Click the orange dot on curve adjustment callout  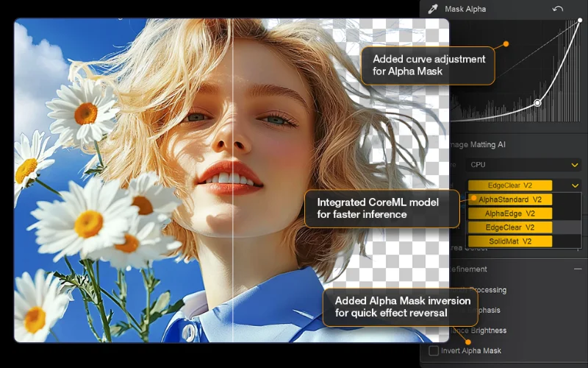tap(506, 44)
